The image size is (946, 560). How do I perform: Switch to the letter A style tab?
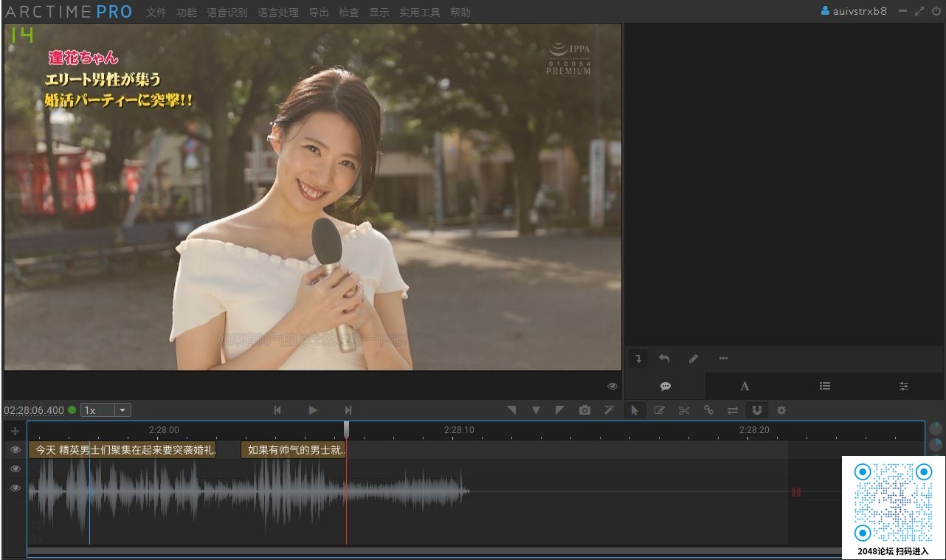point(745,386)
